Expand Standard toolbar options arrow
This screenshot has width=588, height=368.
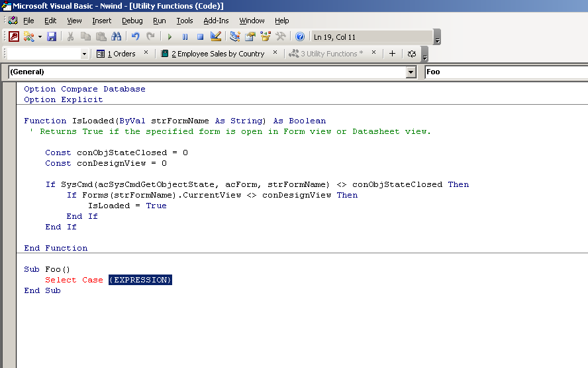click(x=437, y=37)
